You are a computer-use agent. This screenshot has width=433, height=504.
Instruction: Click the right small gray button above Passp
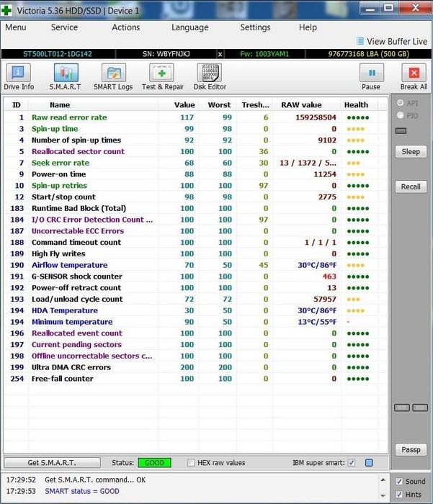click(x=420, y=408)
